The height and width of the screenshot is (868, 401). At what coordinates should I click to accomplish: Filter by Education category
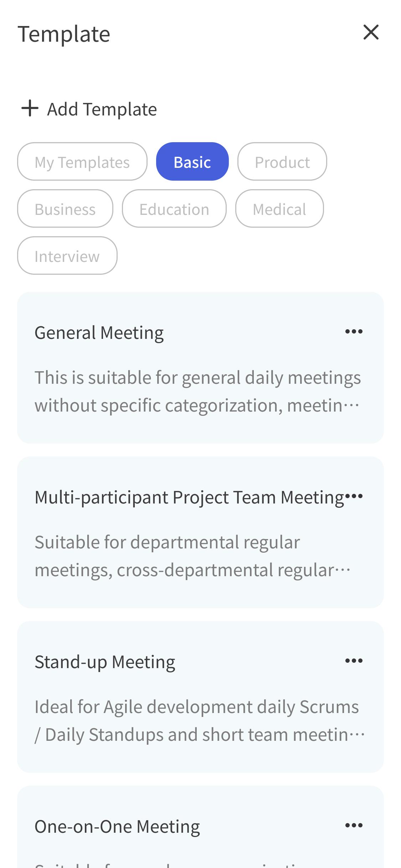coord(174,209)
